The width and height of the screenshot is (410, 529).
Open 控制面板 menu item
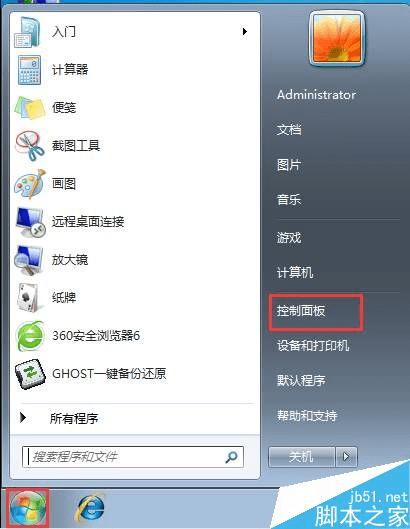click(x=301, y=310)
